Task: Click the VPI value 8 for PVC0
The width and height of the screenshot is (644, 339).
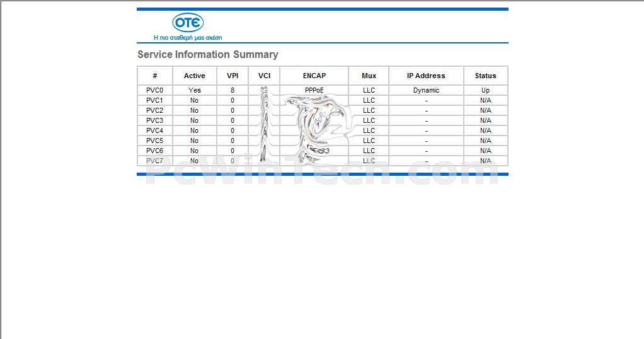Action: tap(233, 90)
